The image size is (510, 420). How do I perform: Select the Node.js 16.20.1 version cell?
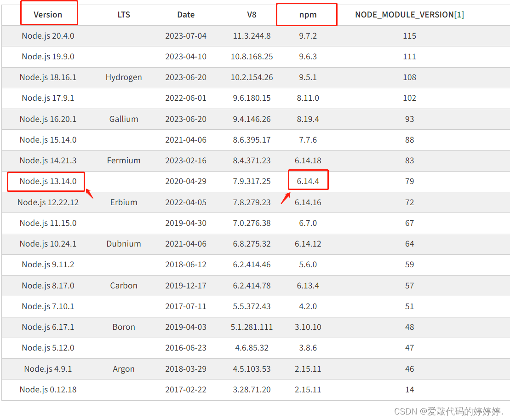click(48, 119)
